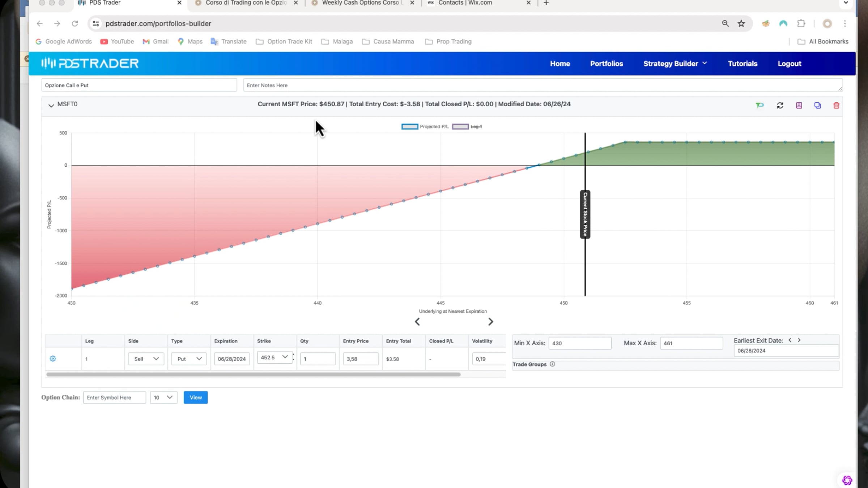The image size is (868, 488).
Task: Open the Side dropdown showing Sell
Action: click(x=146, y=359)
